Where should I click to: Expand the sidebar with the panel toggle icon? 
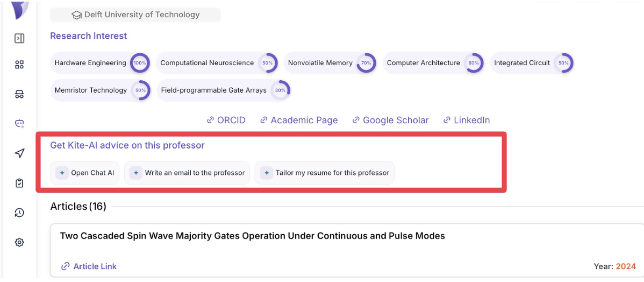(x=19, y=38)
